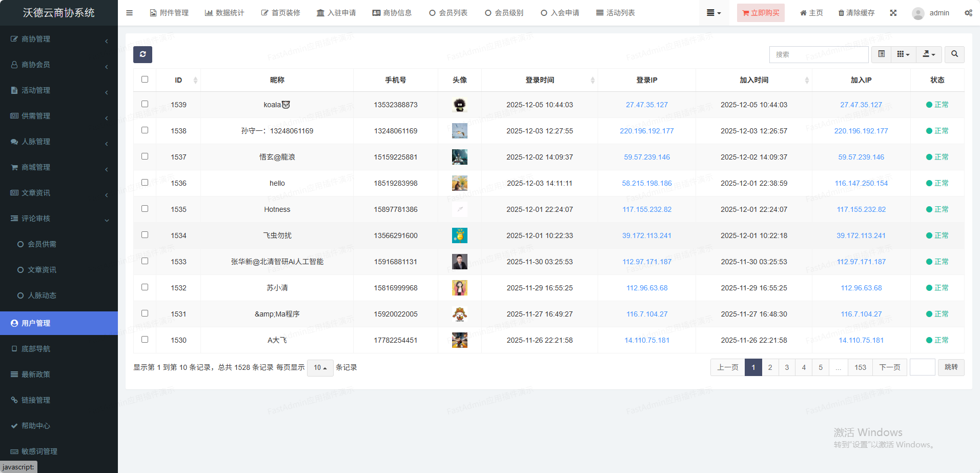Expand the 商协管理 sidebar menu
980x473 pixels.
point(59,39)
